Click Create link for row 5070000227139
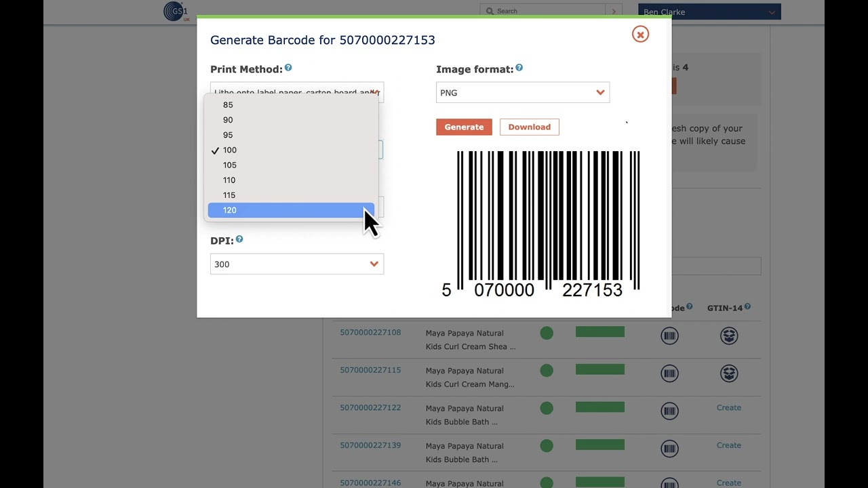The height and width of the screenshot is (488, 868). click(729, 445)
